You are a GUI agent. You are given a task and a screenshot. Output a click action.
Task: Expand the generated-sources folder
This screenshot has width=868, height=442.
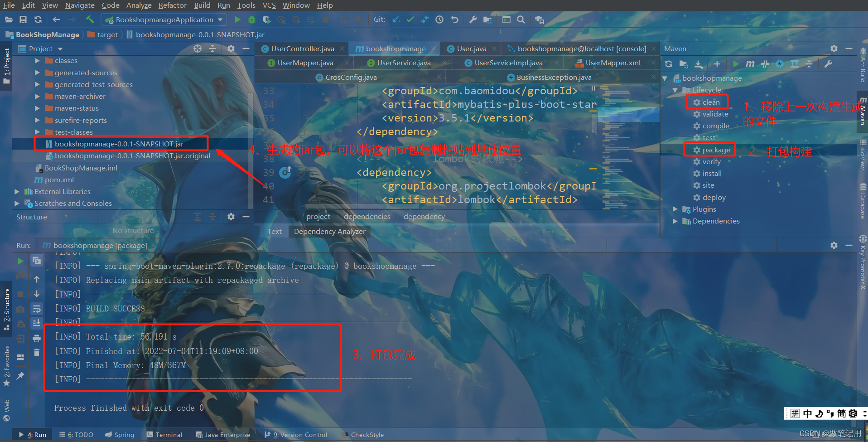coord(38,73)
